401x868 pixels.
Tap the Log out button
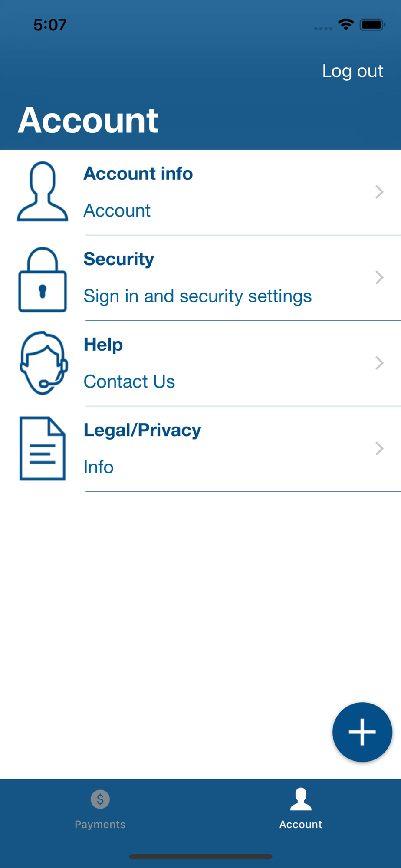pyautogui.click(x=353, y=71)
